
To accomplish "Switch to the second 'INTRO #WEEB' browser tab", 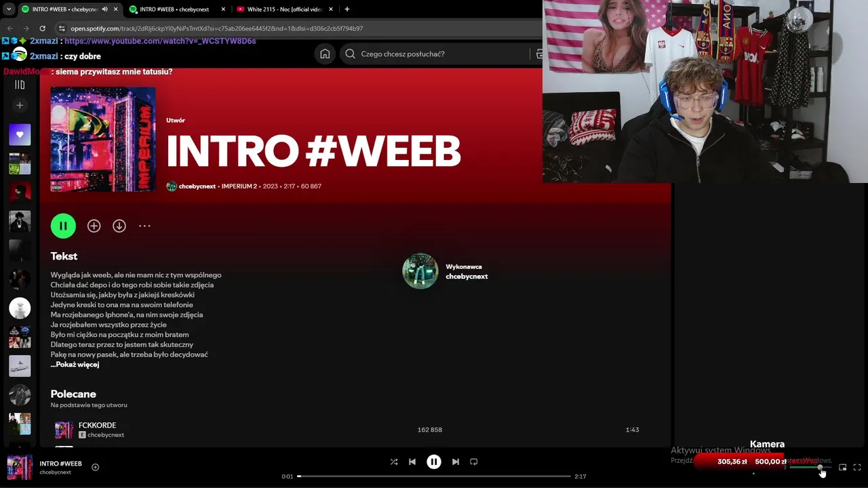I will click(x=174, y=9).
